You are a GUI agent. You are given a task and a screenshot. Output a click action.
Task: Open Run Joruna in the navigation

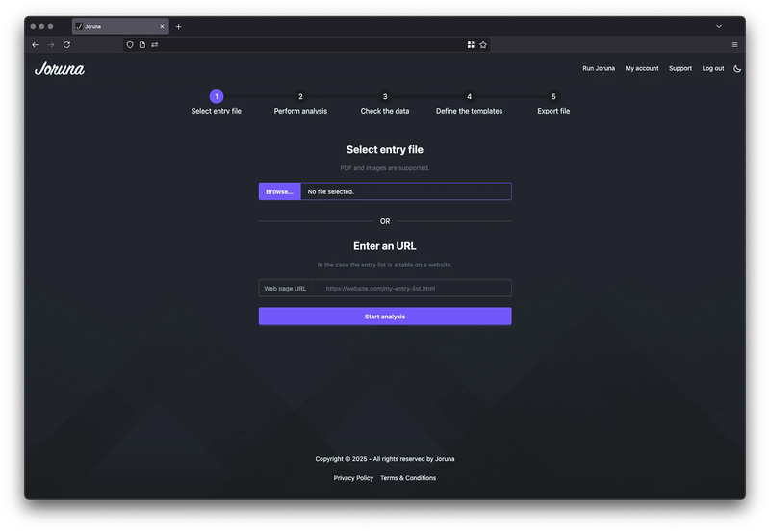click(599, 68)
